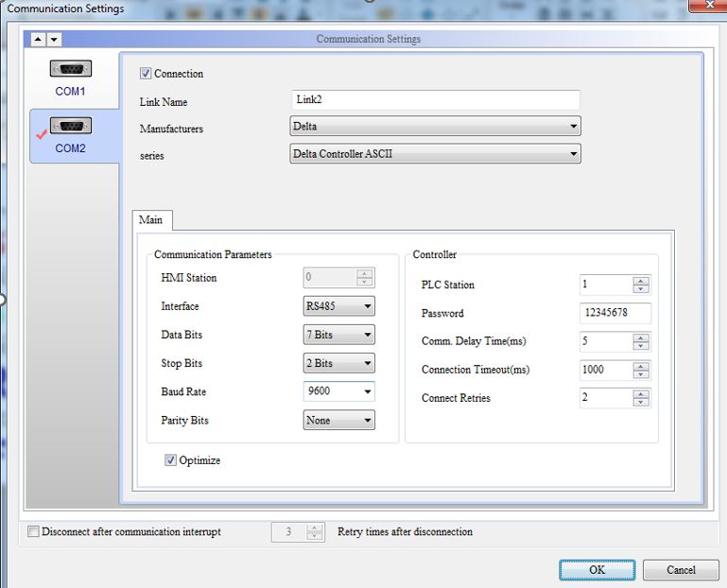Click the Cancel button
Image resolution: width=727 pixels, height=588 pixels.
click(681, 570)
